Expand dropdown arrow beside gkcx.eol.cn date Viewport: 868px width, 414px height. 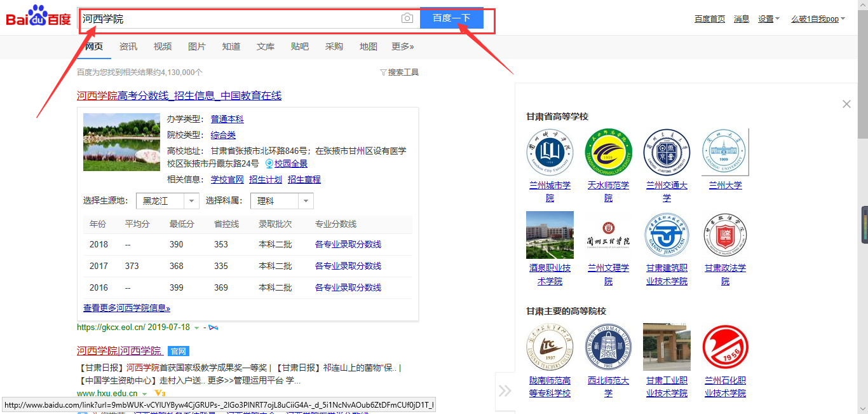pyautogui.click(x=197, y=328)
